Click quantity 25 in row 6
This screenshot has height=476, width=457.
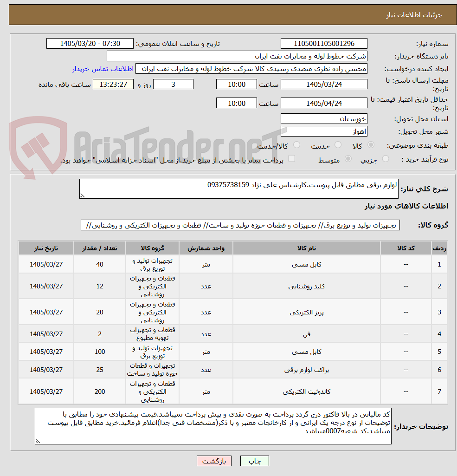coord(99,370)
